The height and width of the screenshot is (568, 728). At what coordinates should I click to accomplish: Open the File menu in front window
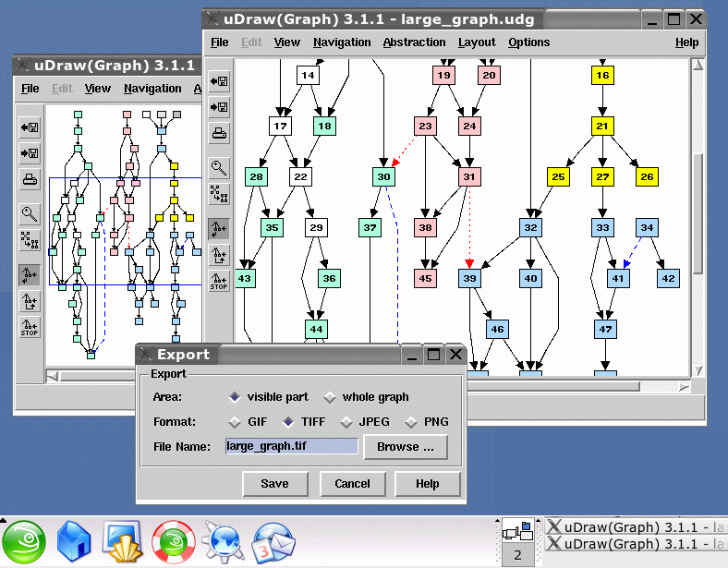(x=219, y=42)
